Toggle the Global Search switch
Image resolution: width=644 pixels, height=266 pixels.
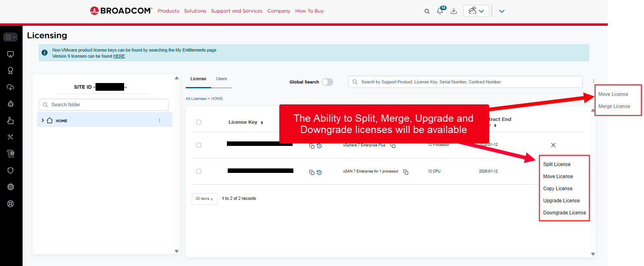[327, 82]
